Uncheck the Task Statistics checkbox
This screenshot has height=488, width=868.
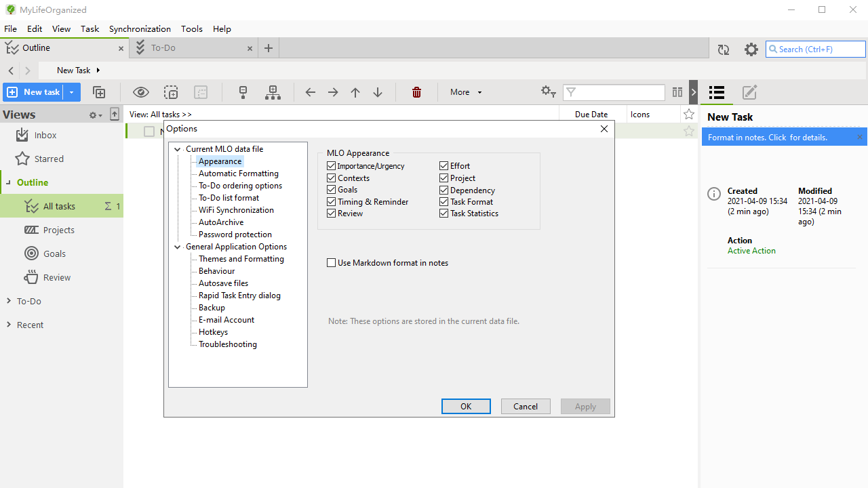(x=444, y=213)
